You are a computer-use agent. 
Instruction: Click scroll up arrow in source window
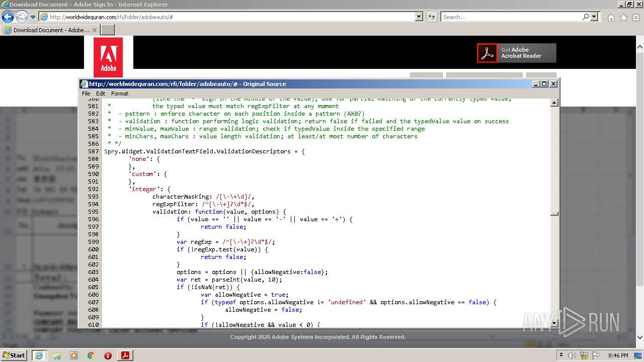pyautogui.click(x=554, y=103)
